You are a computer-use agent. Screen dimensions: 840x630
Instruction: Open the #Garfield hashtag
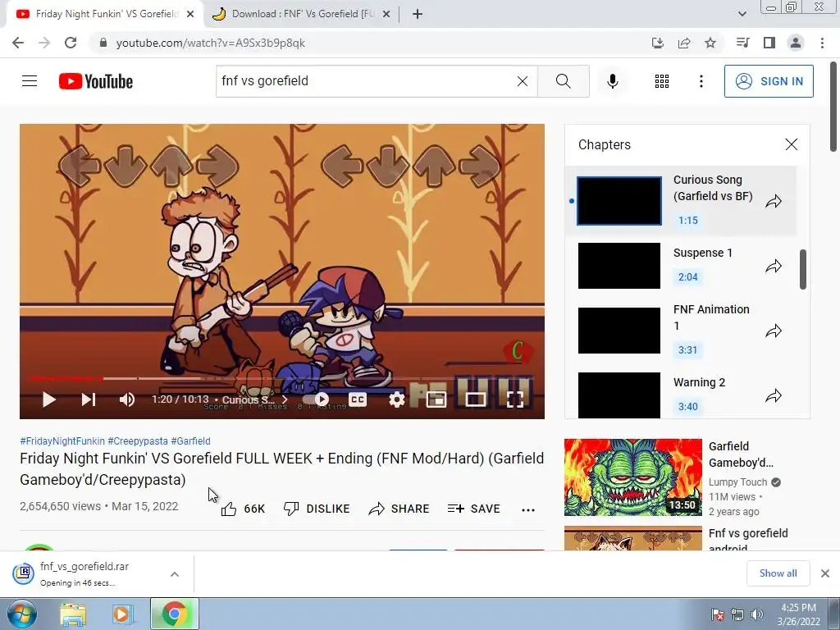190,441
